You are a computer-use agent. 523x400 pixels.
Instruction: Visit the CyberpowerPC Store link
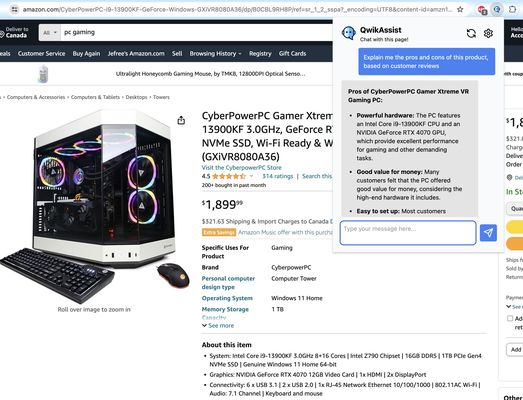(x=241, y=167)
